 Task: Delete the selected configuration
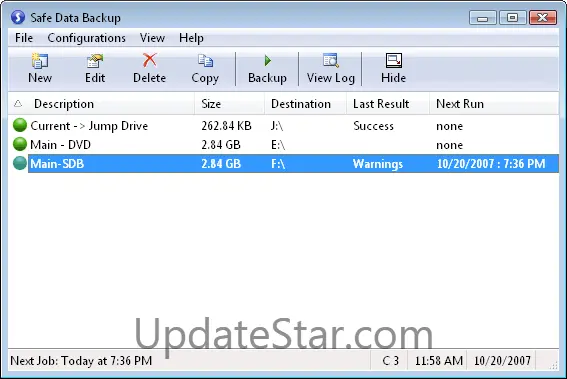click(x=149, y=69)
